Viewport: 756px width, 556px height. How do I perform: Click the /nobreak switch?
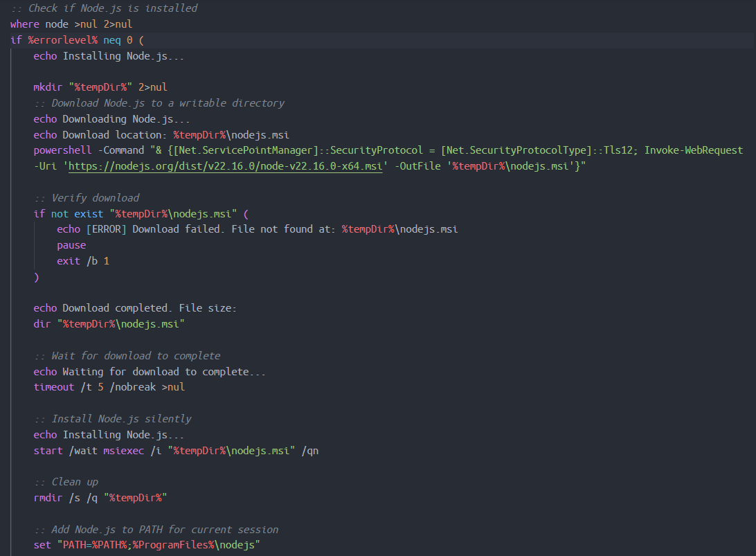tap(133, 387)
